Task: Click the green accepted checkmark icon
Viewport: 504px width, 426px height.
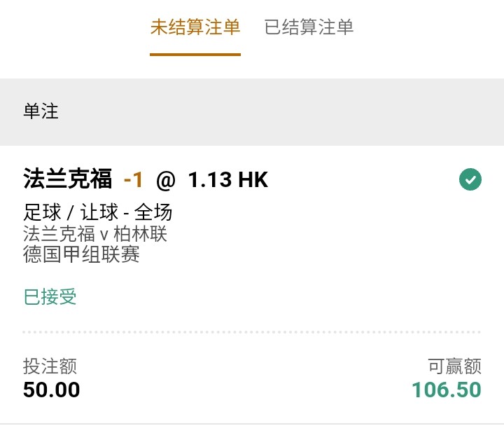Action: click(470, 180)
